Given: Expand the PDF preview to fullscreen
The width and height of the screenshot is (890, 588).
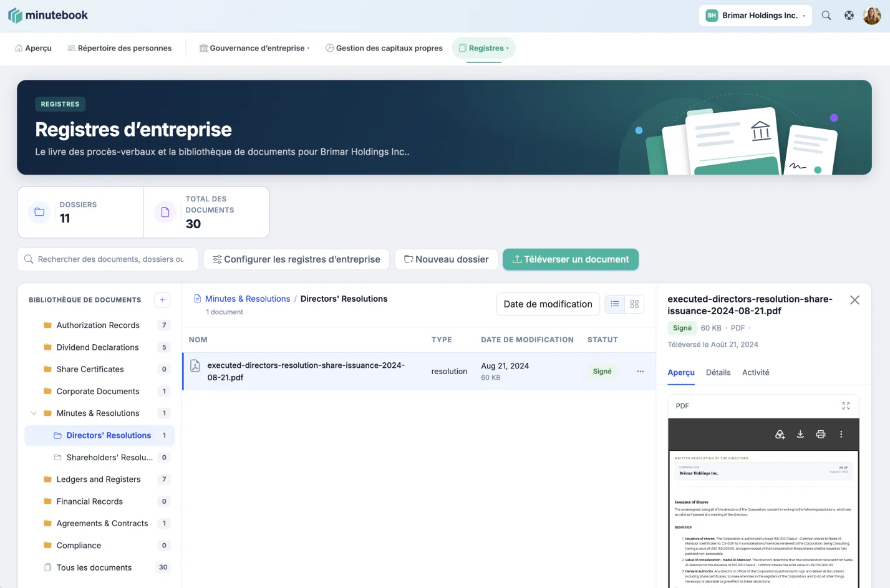Looking at the screenshot, I should coord(846,406).
